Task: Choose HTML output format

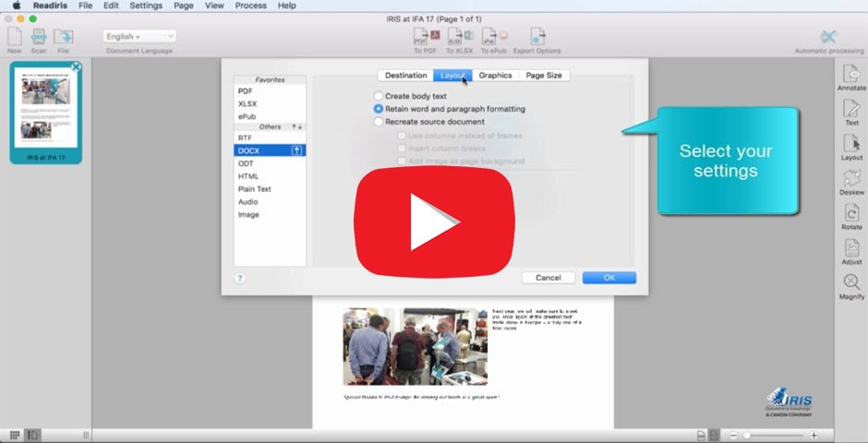Action: click(270, 176)
